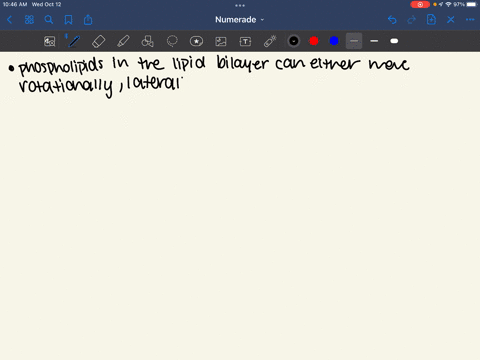Close the editing toolbar with the X icon

tap(451, 20)
